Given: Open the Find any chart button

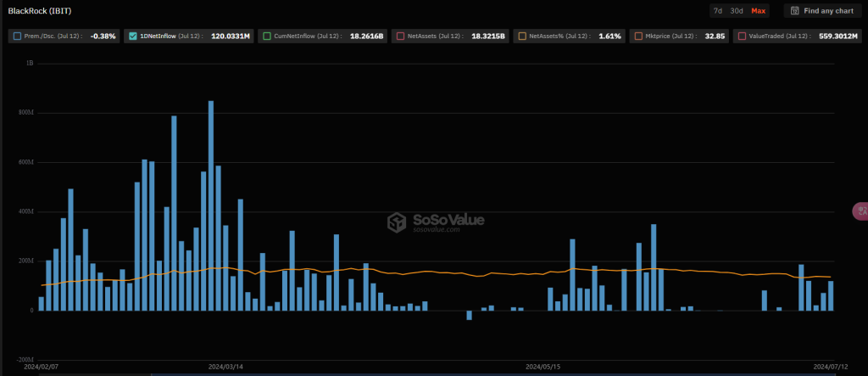Looking at the screenshot, I should point(820,11).
